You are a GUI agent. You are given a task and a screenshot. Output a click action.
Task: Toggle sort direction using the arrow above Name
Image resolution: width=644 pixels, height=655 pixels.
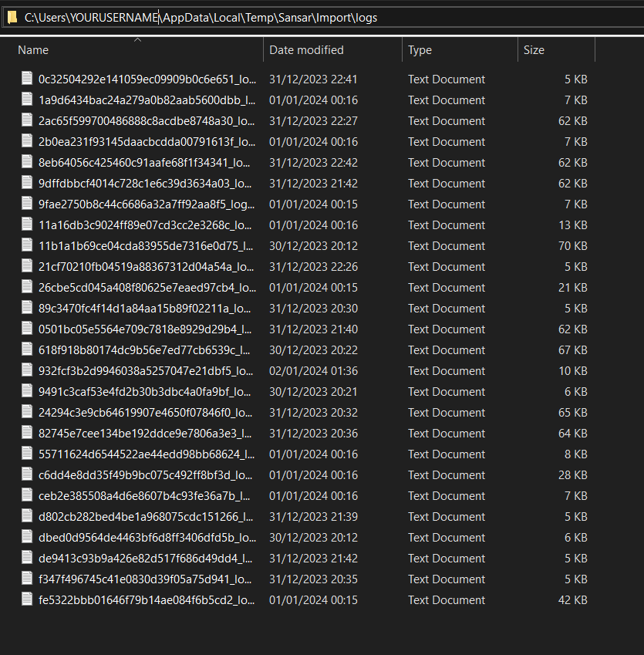point(137,39)
